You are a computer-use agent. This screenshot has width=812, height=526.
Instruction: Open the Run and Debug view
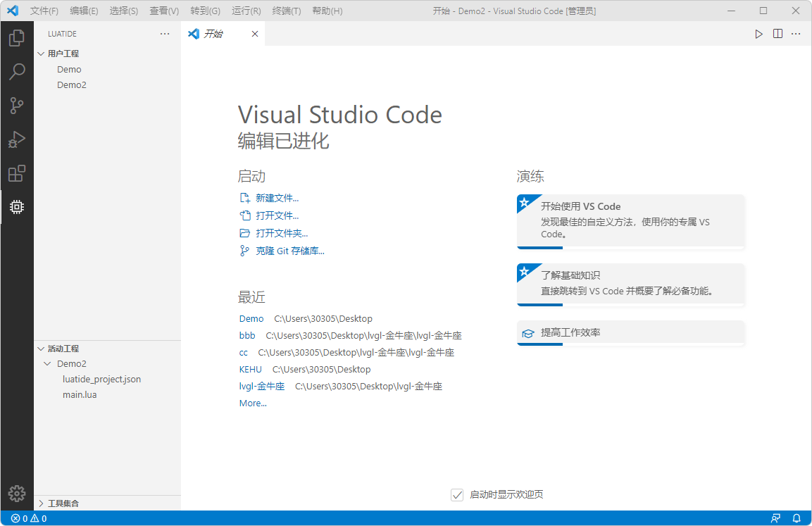pos(17,139)
